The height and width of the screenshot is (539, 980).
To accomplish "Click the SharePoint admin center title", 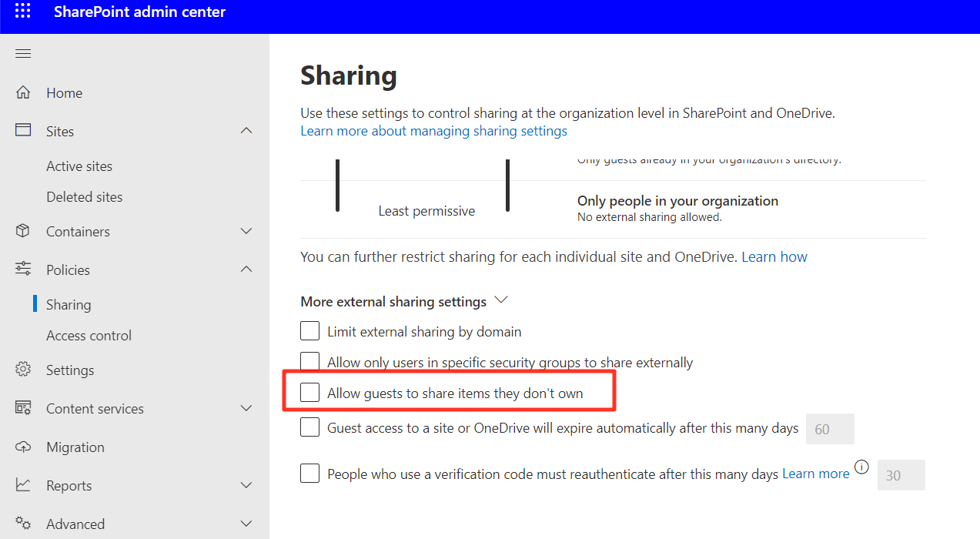I will (140, 12).
